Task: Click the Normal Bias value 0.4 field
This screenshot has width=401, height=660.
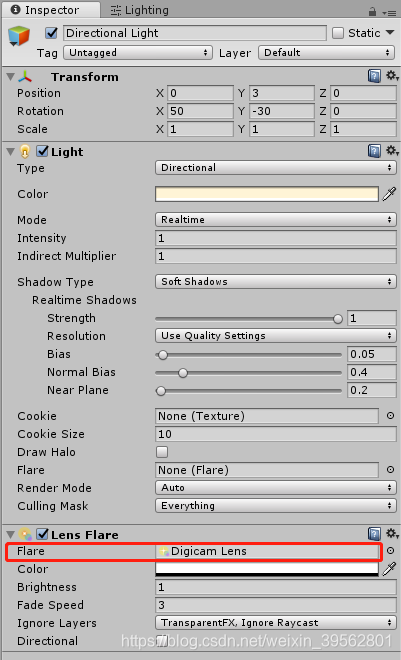Action: pos(372,372)
